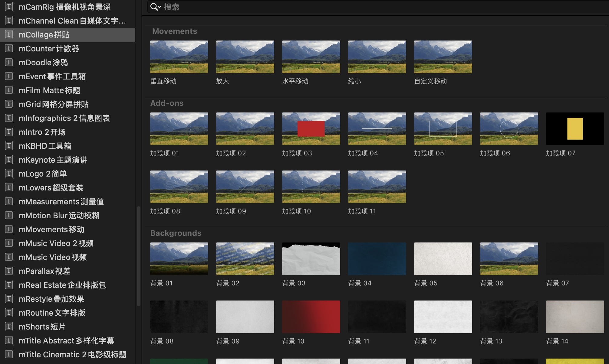Image resolution: width=609 pixels, height=364 pixels.
Task: Select mMeasurements 测量值 category
Action: tap(67, 202)
